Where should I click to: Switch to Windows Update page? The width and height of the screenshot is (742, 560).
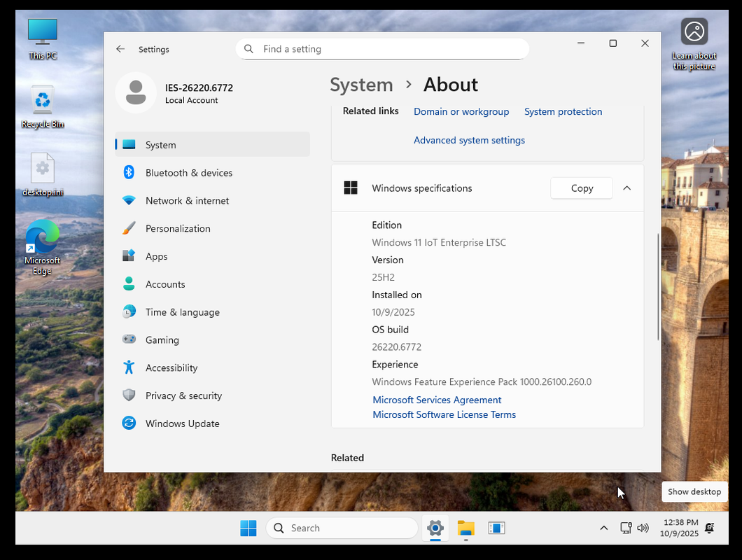(x=213, y=423)
